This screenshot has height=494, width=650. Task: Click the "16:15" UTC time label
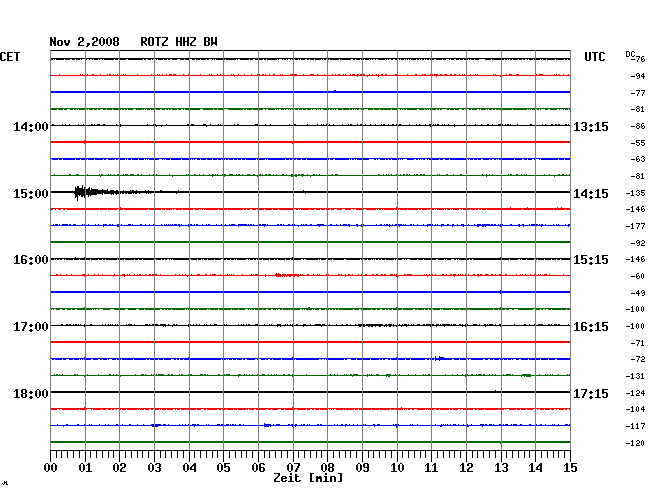591,327
